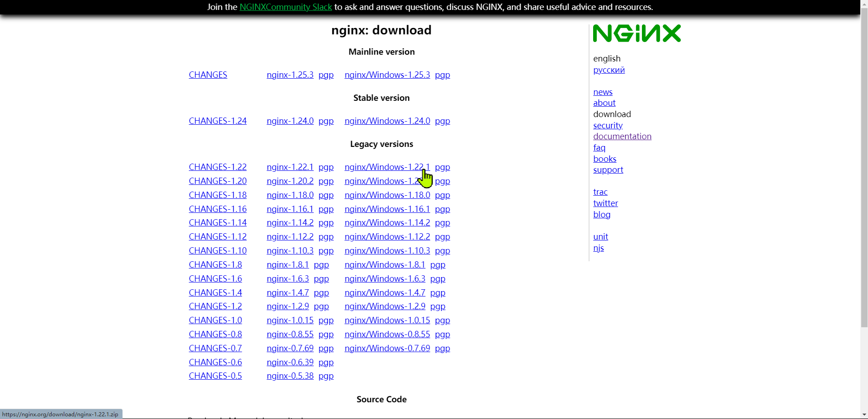Open twitter link
The image size is (868, 419).
click(606, 203)
